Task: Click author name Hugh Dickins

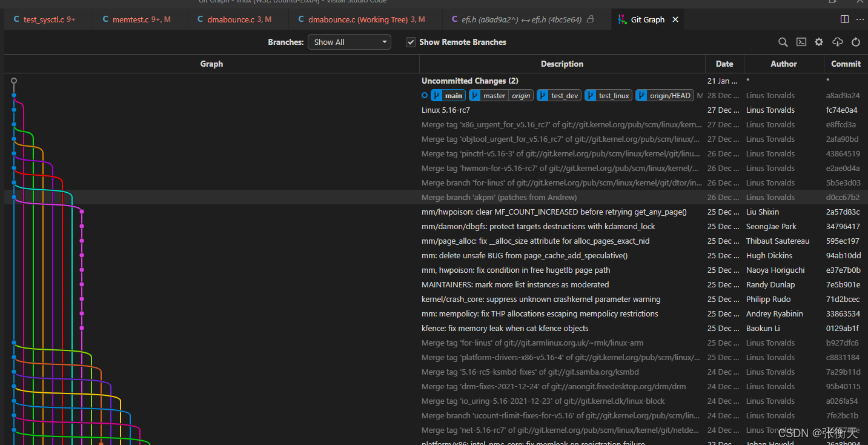Action: pyautogui.click(x=769, y=255)
